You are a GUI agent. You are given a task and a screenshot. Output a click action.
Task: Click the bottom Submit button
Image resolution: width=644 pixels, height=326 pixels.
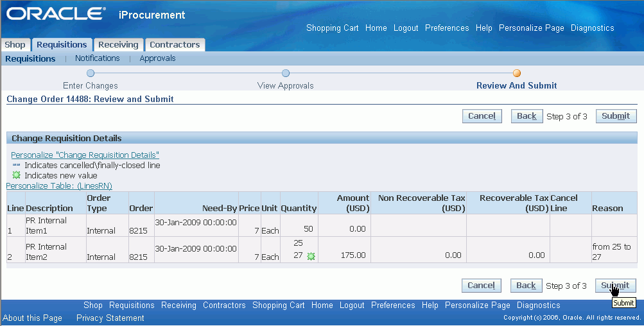pyautogui.click(x=615, y=286)
